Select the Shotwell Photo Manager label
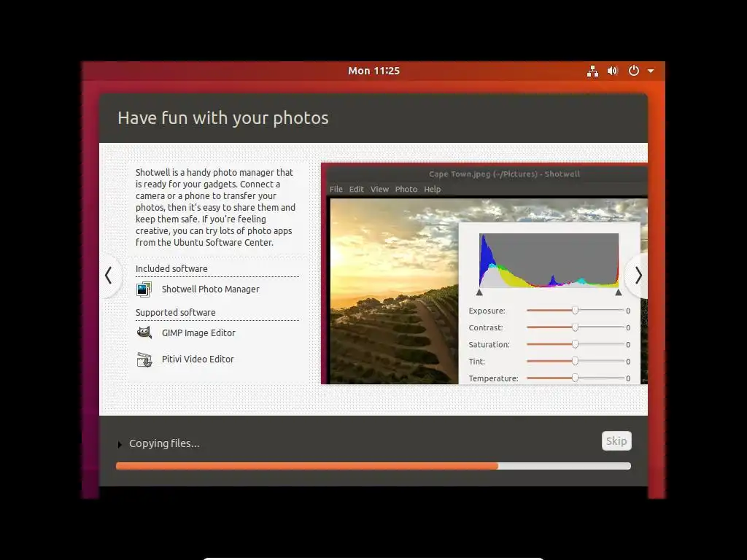The width and height of the screenshot is (747, 560). coord(211,289)
